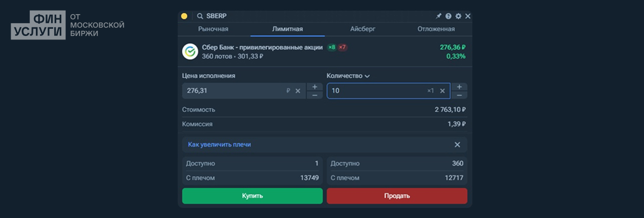Click the 360 лотов • 301,33 ₽ text

tap(232, 56)
